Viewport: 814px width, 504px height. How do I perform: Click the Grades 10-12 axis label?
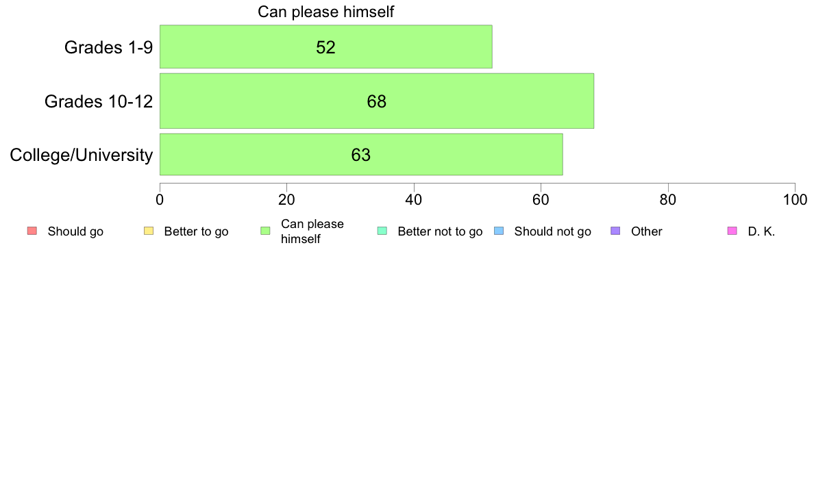pos(99,101)
